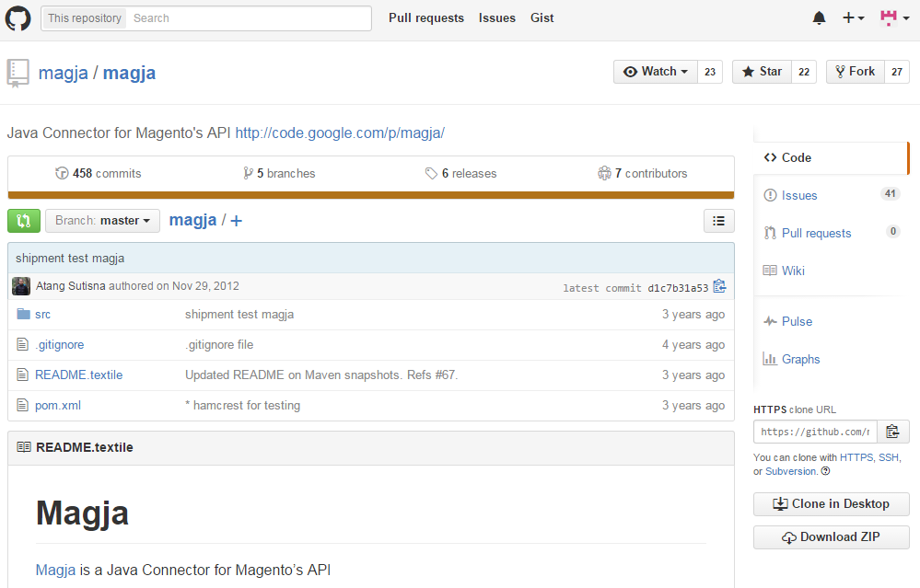The height and width of the screenshot is (588, 920).
Task: Open the Pulse tab
Action: pyautogui.click(x=831, y=321)
